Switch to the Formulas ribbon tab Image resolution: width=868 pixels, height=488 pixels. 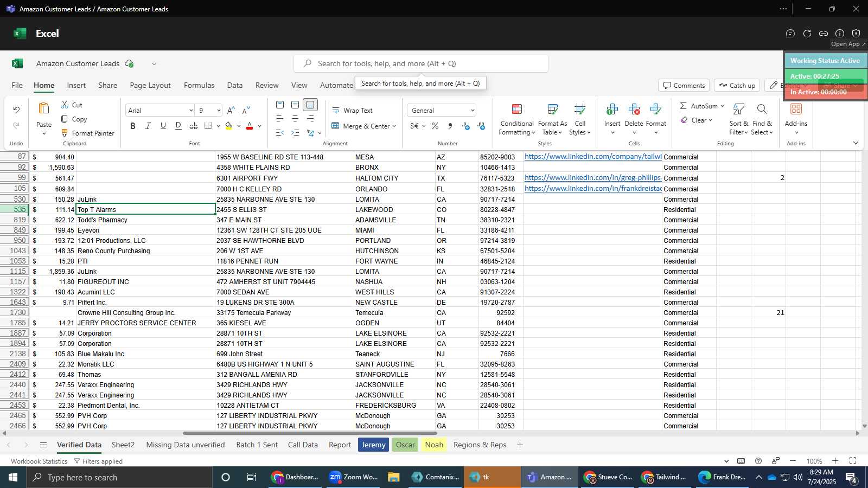pos(199,85)
